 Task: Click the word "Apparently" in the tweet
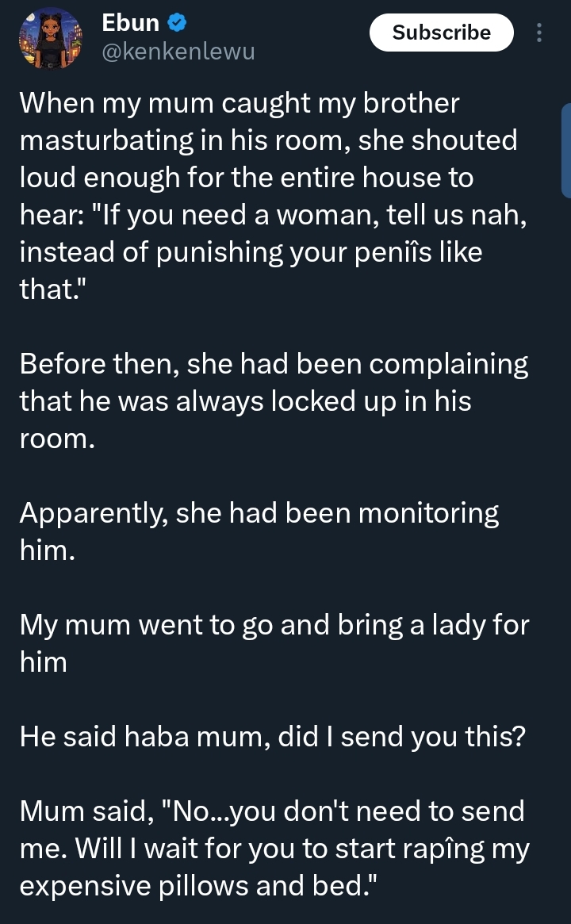[91, 513]
